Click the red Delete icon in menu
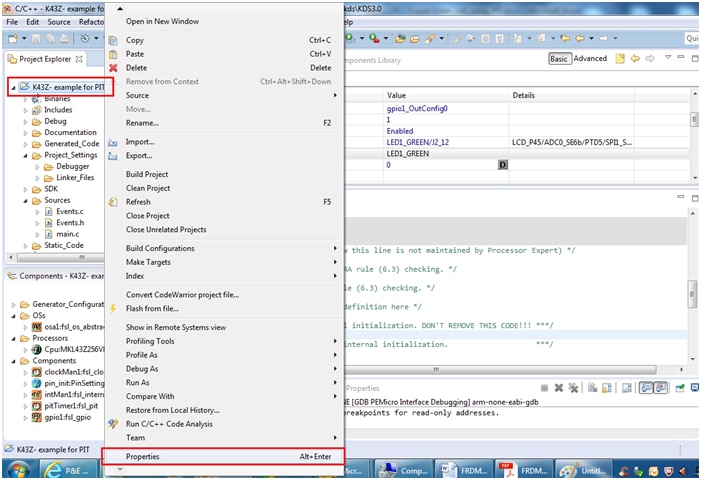This screenshot has height=480, width=701. tap(113, 68)
